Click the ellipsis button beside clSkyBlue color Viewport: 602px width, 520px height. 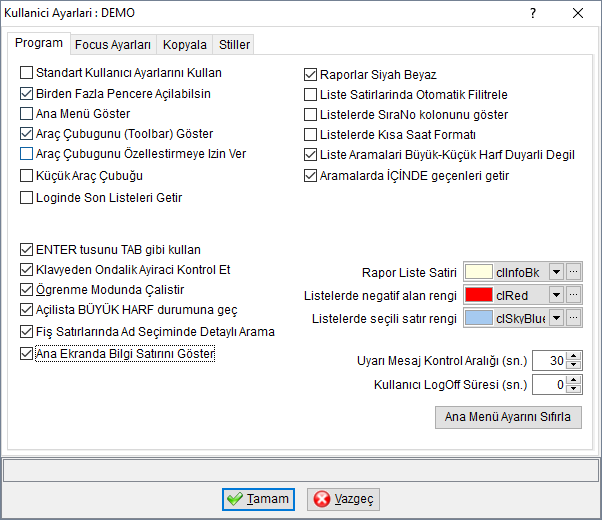(x=573, y=318)
